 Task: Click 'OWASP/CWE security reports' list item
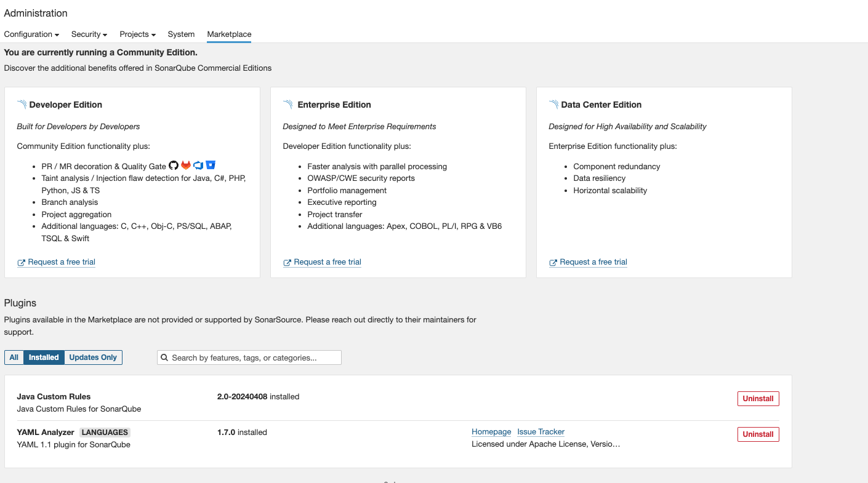361,178
